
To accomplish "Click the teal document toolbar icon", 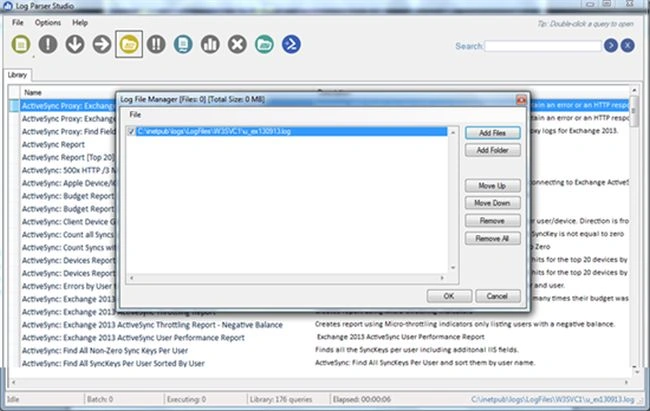I will coord(183,44).
